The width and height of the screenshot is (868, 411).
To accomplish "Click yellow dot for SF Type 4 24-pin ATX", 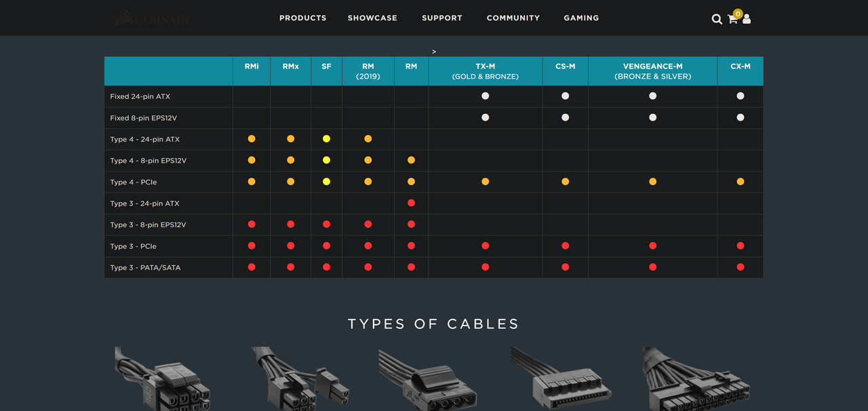I will [x=326, y=139].
